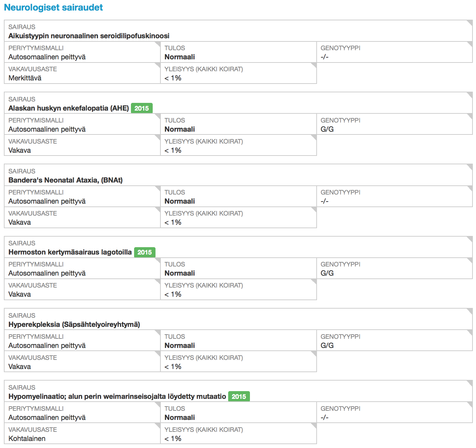The height and width of the screenshot is (448, 476).
Task: Click the Hyperekpleksia (Säpsähtelyoireyhtymä) disease name
Action: [74, 324]
